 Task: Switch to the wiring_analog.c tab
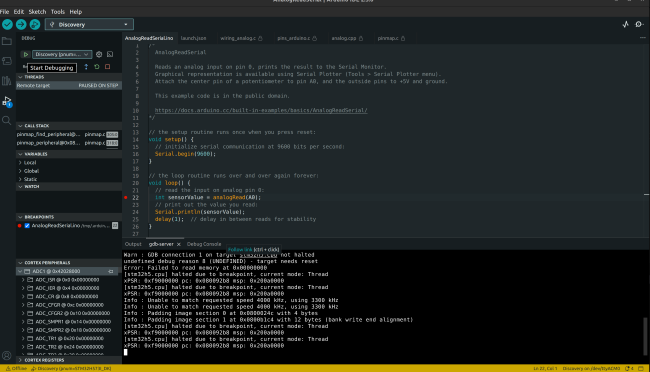(x=241, y=38)
